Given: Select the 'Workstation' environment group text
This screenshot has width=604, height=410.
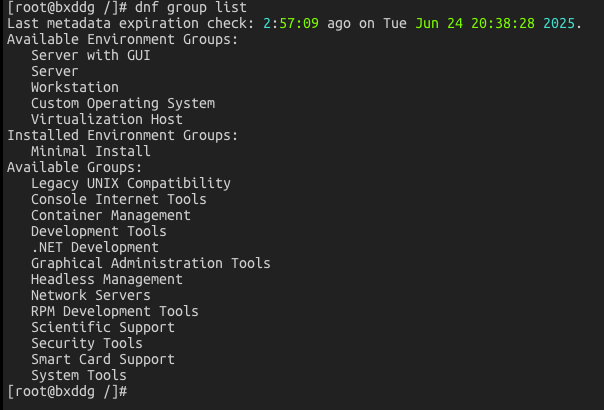Looking at the screenshot, I should 75,87.
